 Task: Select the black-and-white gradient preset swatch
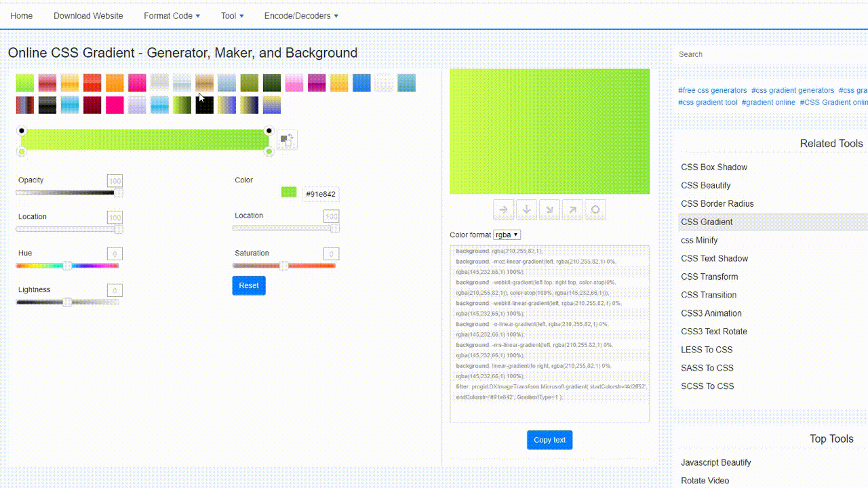click(x=47, y=105)
